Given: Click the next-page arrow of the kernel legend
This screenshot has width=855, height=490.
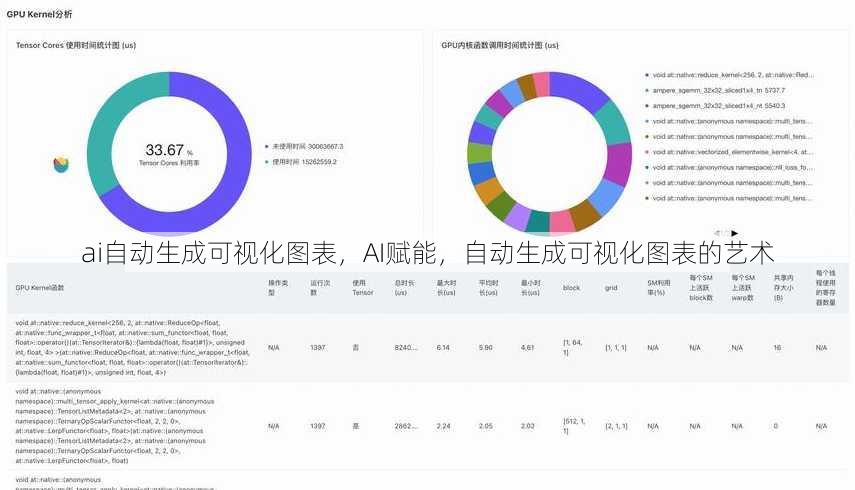Looking at the screenshot, I should [734, 233].
